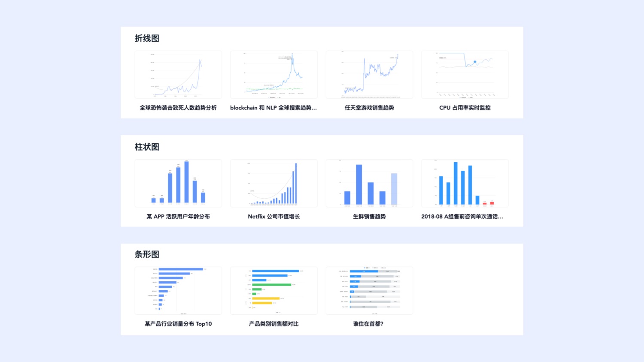Click the 任天堂游戏销售趋势 title text
Screen dimensions: 644x362
point(369,108)
